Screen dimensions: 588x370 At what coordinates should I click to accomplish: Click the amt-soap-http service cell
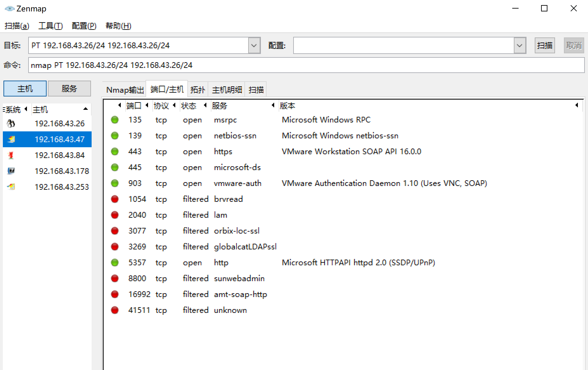coord(241,294)
